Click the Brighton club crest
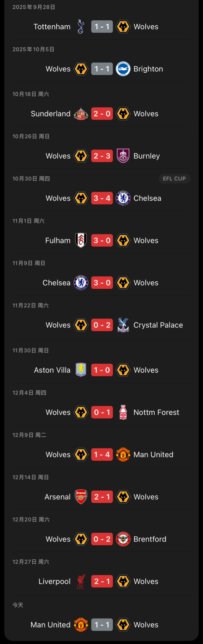The height and width of the screenshot is (644, 203). click(x=123, y=69)
